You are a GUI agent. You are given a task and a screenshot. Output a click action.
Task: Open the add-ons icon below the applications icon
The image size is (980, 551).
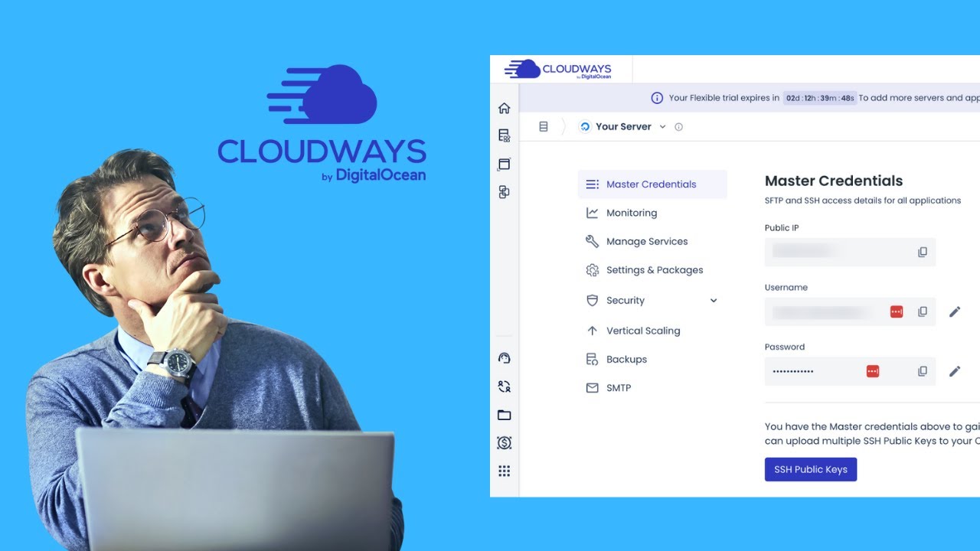coord(504,192)
